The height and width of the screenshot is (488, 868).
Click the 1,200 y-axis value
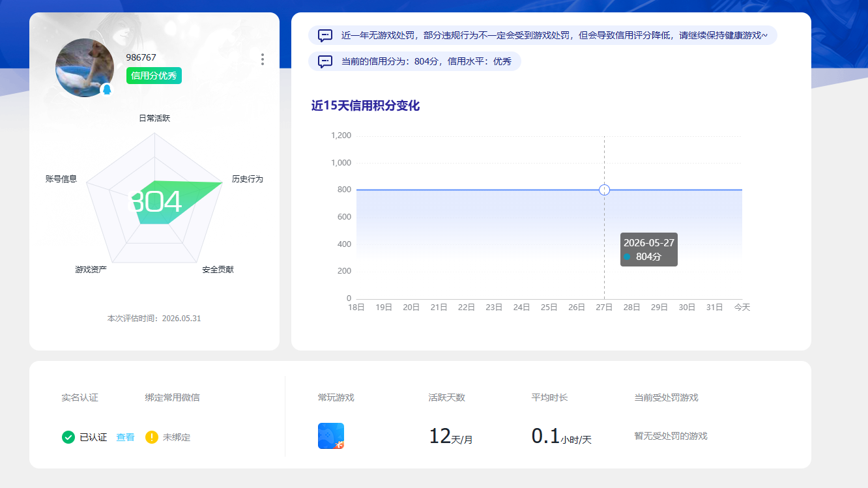point(341,136)
